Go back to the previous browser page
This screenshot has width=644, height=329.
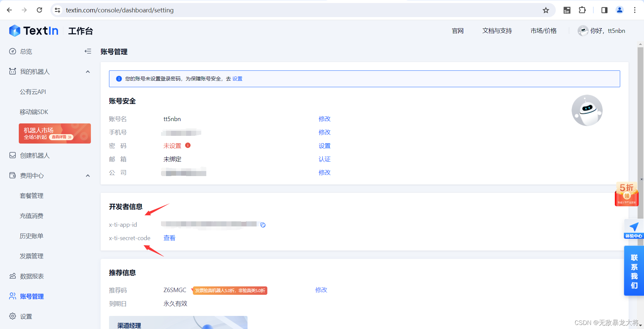coord(9,10)
